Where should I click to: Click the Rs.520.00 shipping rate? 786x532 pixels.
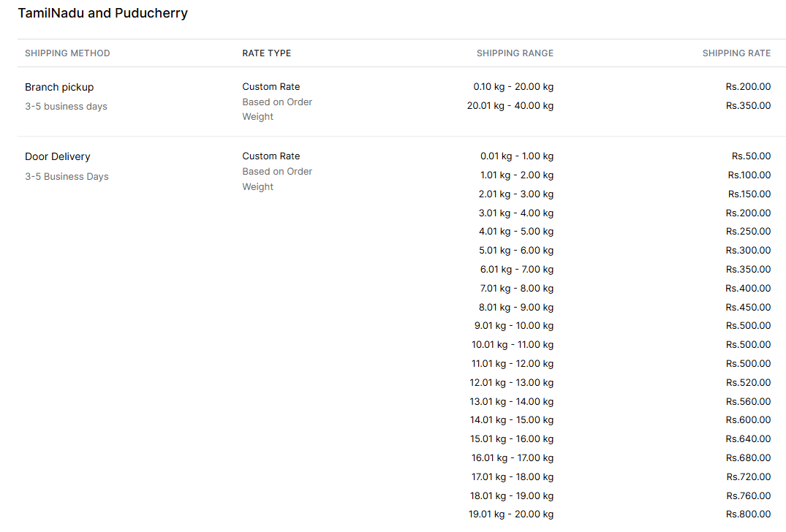click(748, 382)
